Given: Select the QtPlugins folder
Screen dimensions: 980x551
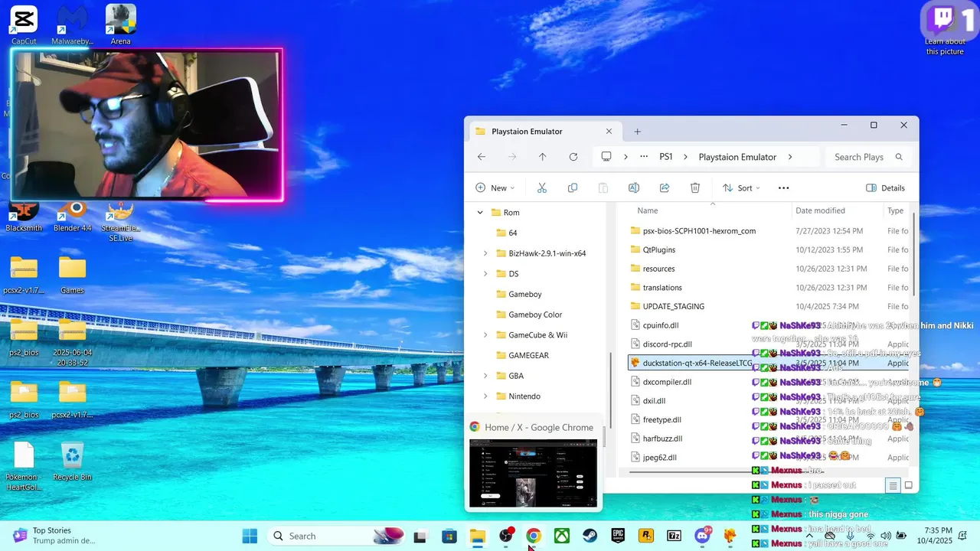Looking at the screenshot, I should (659, 249).
